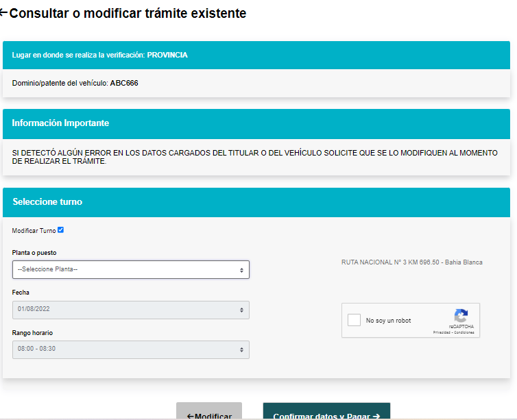Click the Fecha label
The width and height of the screenshot is (517, 420).
tap(21, 293)
